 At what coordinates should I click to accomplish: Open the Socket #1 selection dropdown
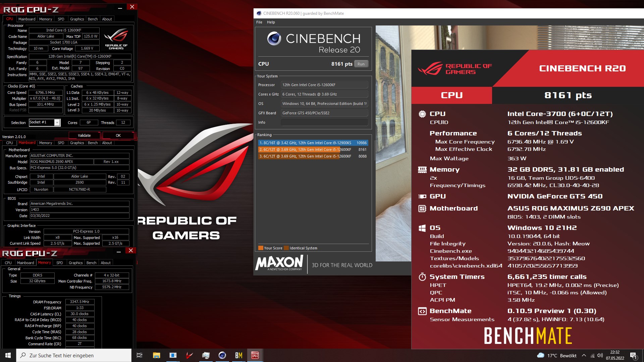click(x=57, y=123)
